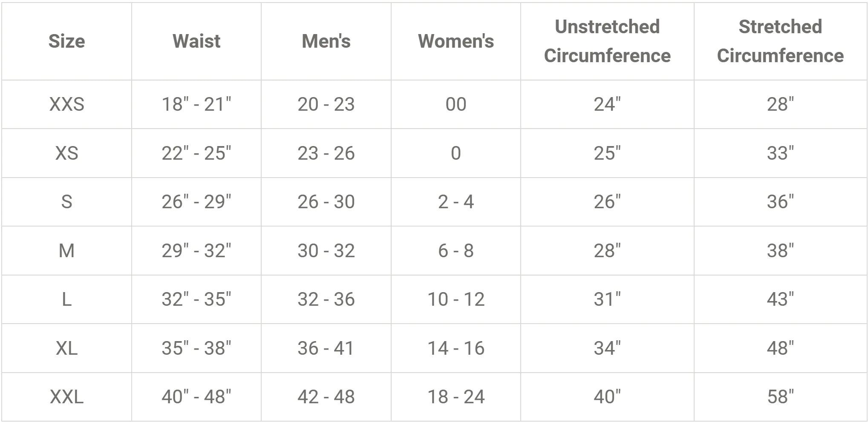Click men's size cell 30 - 32
Viewport: 868px width, 422px height.
click(326, 251)
